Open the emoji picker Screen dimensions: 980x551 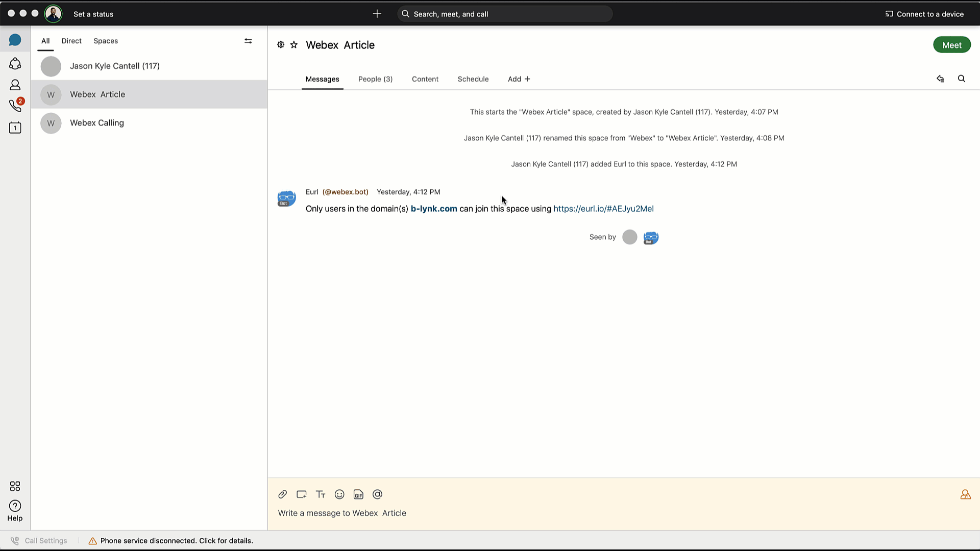[x=339, y=494]
